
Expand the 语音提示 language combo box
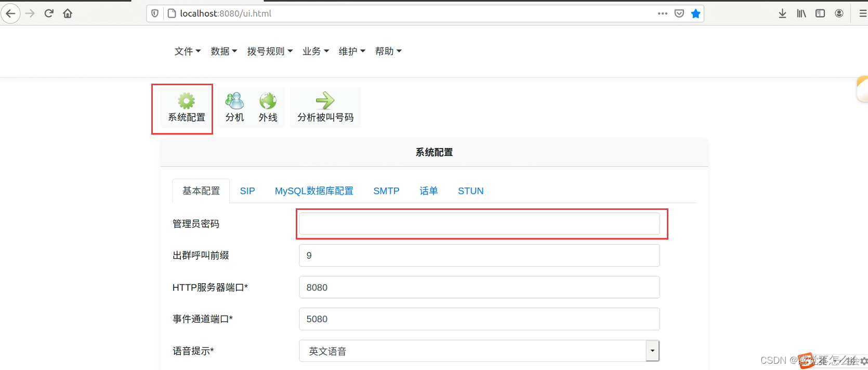(479, 351)
